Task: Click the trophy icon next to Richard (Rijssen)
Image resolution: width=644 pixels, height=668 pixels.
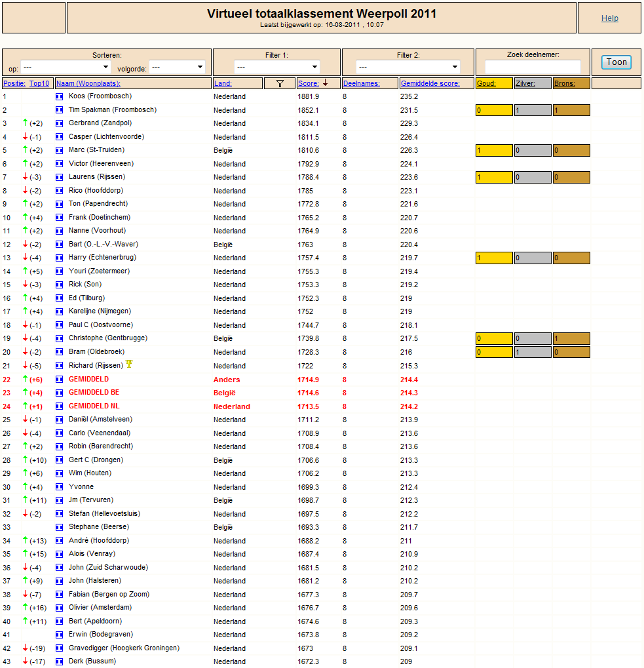Action: pyautogui.click(x=129, y=364)
